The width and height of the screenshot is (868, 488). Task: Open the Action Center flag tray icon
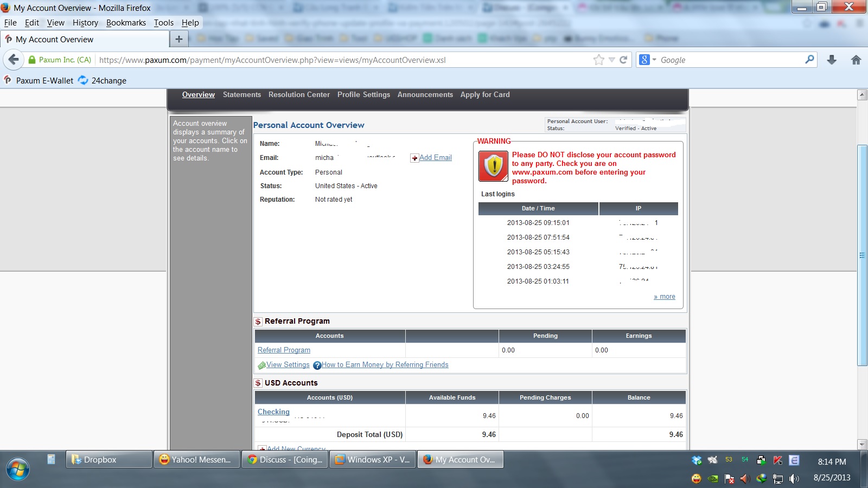[x=729, y=478]
